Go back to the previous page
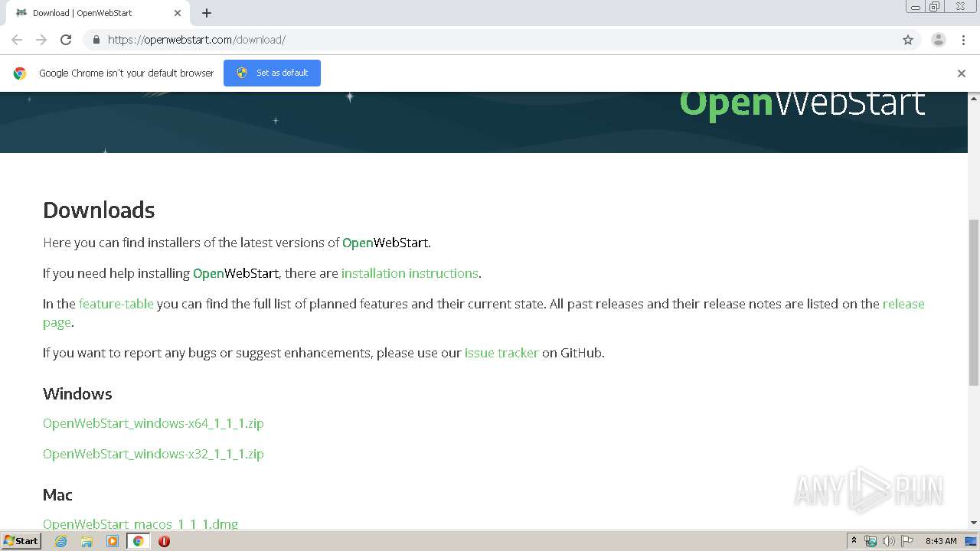 [17, 40]
